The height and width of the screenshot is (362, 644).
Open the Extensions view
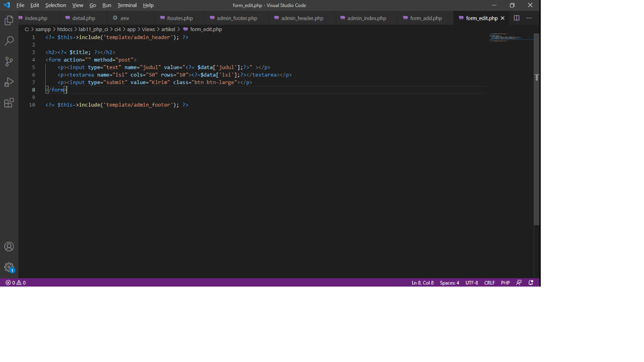coord(9,103)
